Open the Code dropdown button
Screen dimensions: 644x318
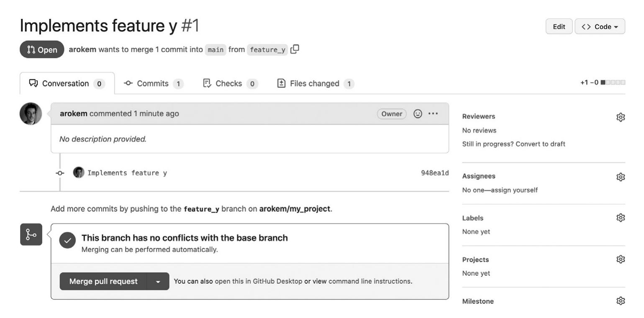pyautogui.click(x=600, y=27)
